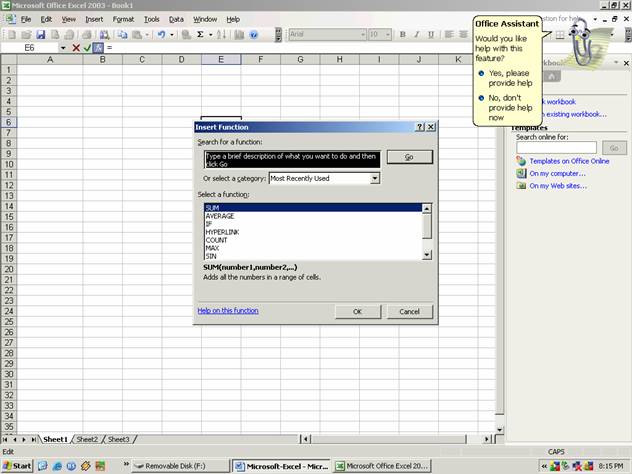Click OK in Insert Function dialog

358,312
